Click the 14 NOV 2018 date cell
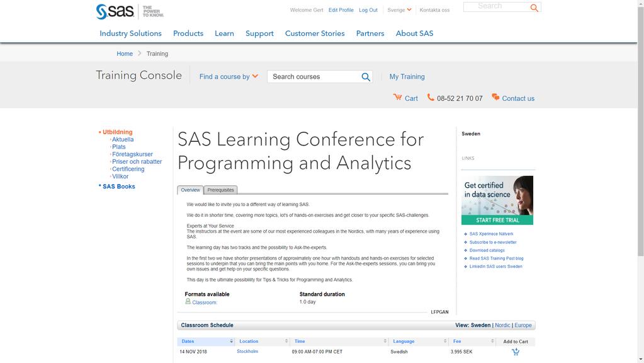 click(x=193, y=352)
